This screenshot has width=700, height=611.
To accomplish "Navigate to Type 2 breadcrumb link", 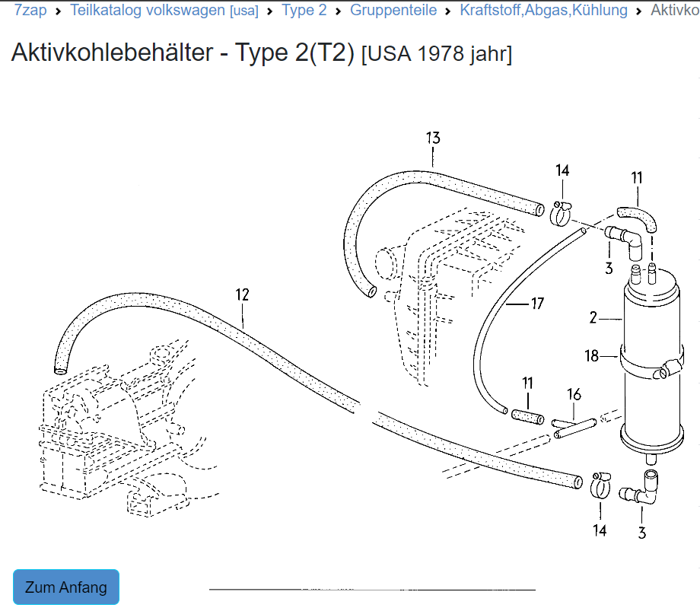I will pos(304,11).
